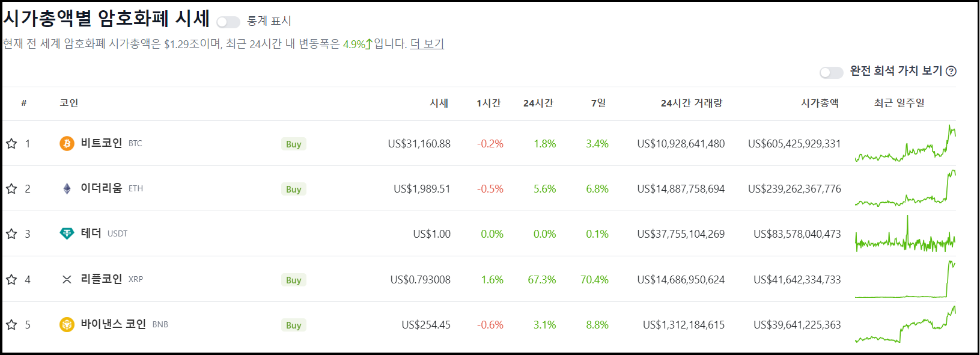Favorite Bitcoin using its star icon

(11, 143)
